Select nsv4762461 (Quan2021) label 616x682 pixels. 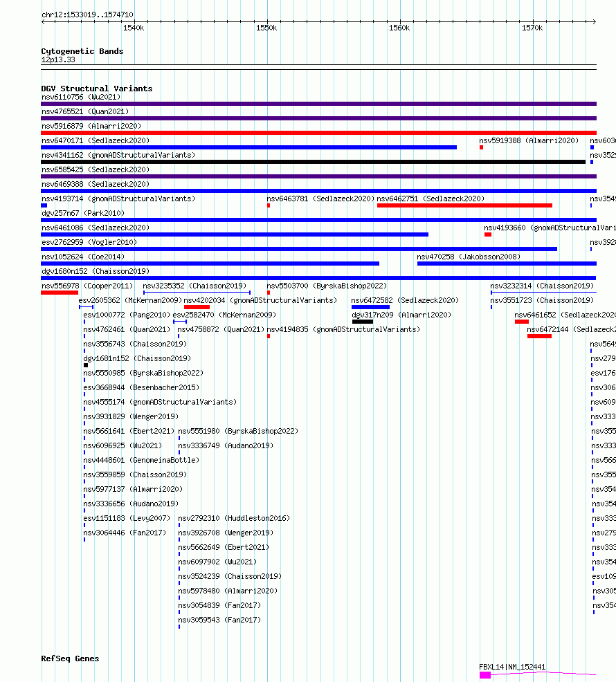pyautogui.click(x=127, y=329)
